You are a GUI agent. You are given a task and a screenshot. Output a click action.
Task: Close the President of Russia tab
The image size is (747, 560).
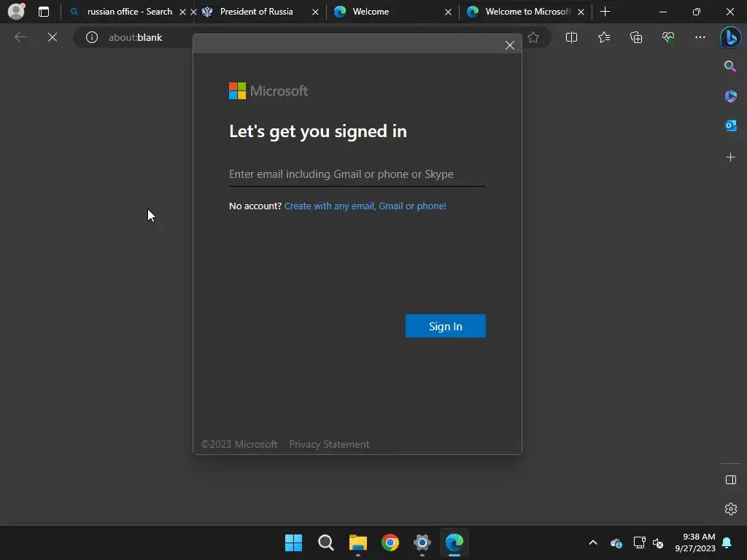315,12
